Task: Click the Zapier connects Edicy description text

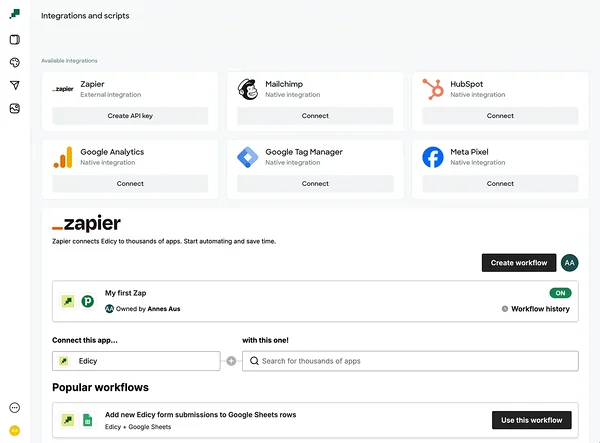Action: tap(164, 241)
